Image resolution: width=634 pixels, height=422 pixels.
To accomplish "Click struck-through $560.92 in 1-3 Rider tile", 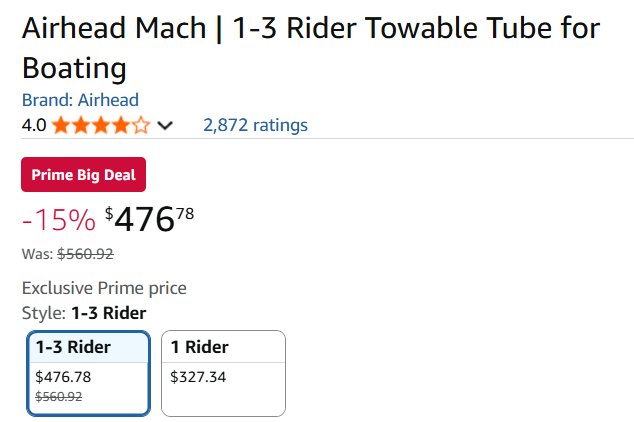I will click(58, 396).
